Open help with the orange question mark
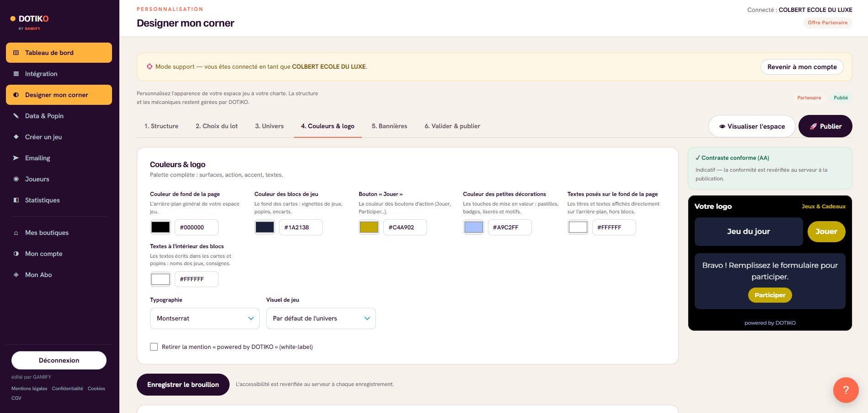 click(x=846, y=390)
